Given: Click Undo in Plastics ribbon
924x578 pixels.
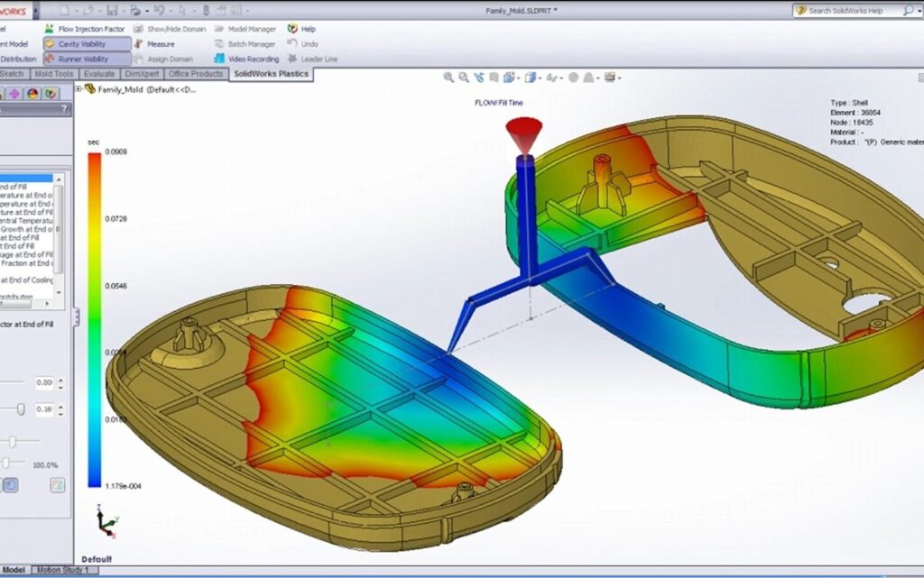Looking at the screenshot, I should tap(303, 44).
